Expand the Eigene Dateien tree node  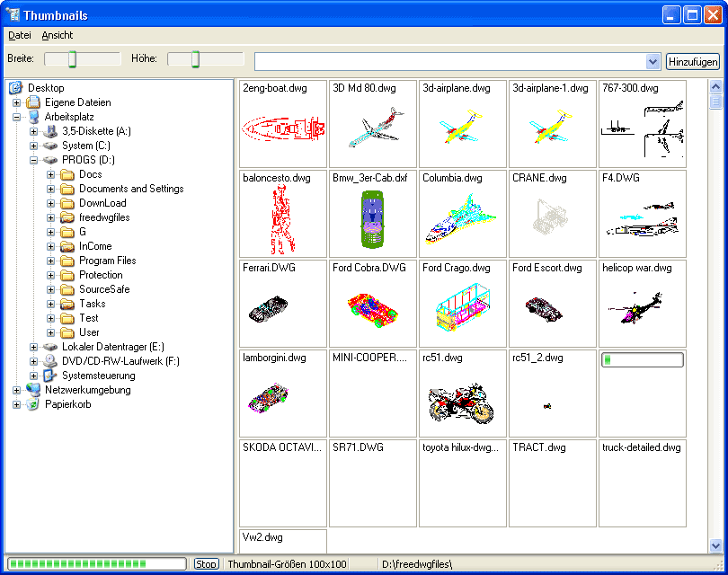pos(17,102)
